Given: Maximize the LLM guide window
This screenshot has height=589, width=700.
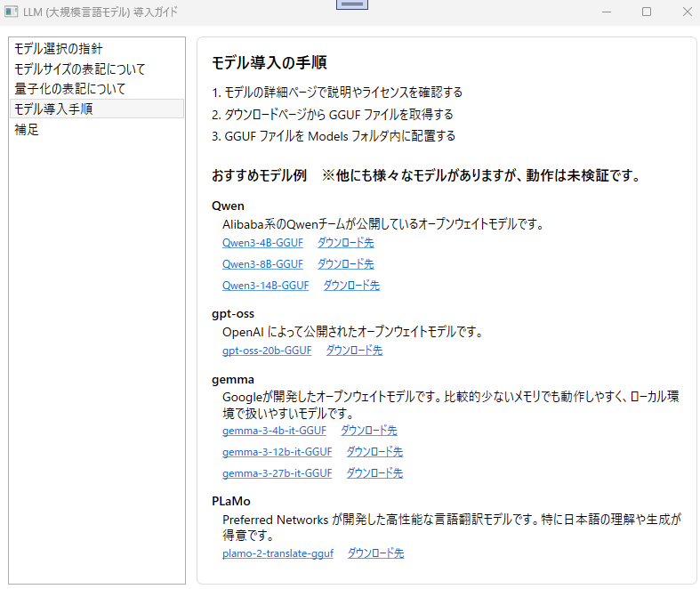Looking at the screenshot, I should 647,12.
